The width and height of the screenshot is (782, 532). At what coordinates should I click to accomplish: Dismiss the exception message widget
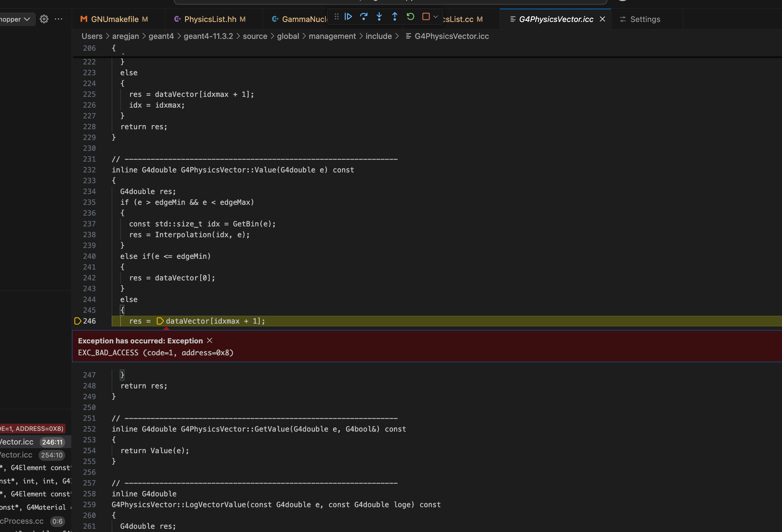click(210, 341)
